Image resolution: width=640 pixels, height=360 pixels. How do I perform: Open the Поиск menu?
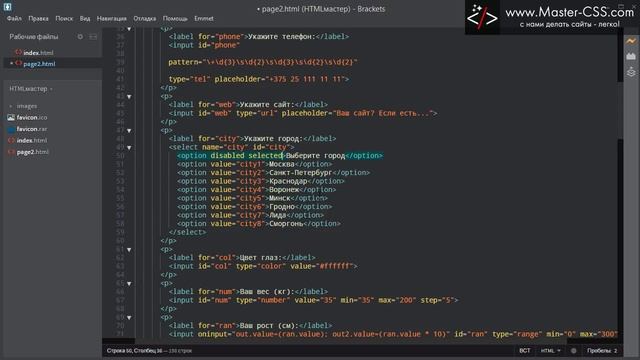pos(64,18)
